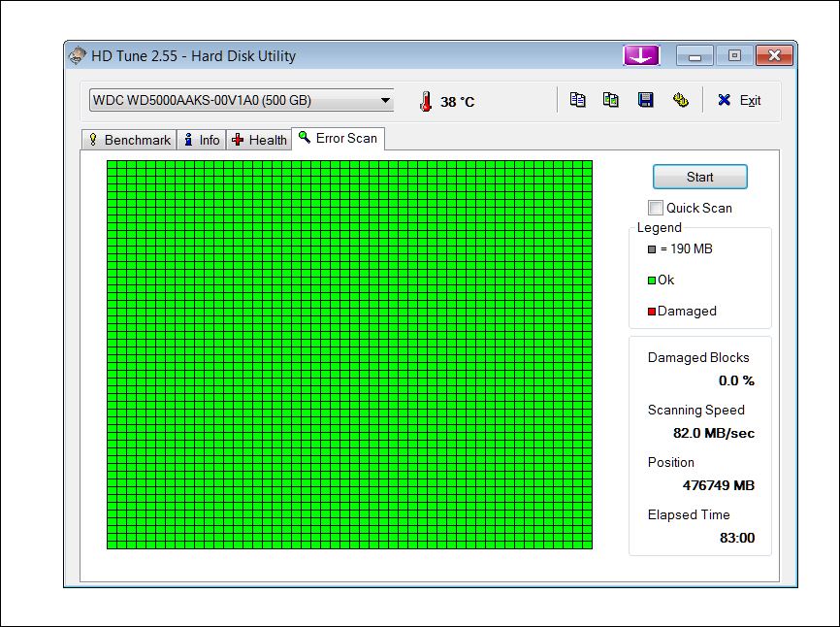Image resolution: width=840 pixels, height=627 pixels.
Task: Click the Exit button
Action: [739, 100]
